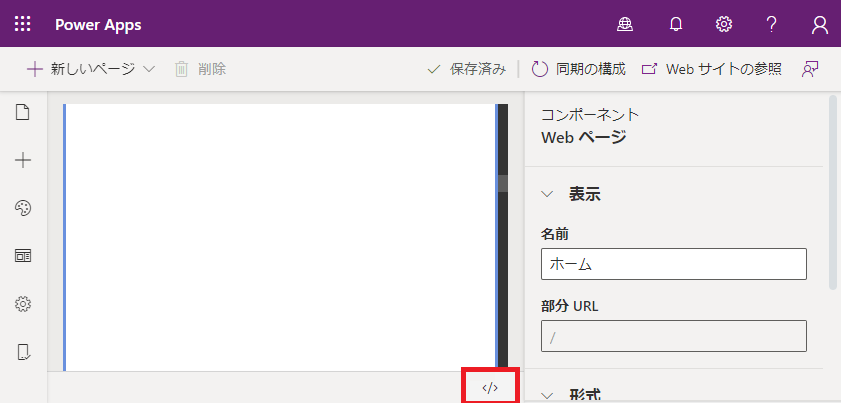Open the app launcher waffle icon
This screenshot has width=841, height=403.
coord(22,24)
